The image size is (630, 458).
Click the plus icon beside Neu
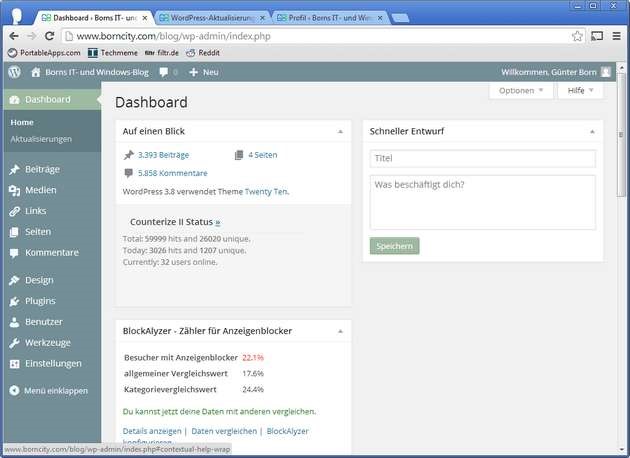(x=193, y=72)
